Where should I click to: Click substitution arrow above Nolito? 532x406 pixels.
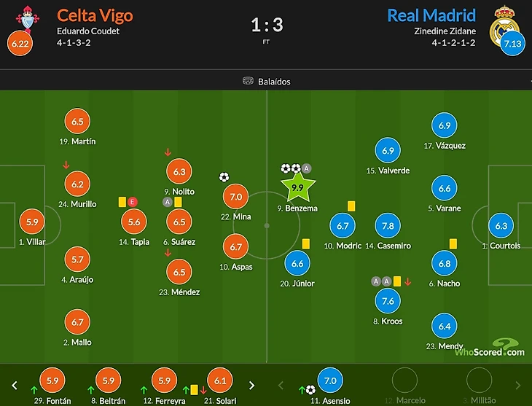coord(168,152)
